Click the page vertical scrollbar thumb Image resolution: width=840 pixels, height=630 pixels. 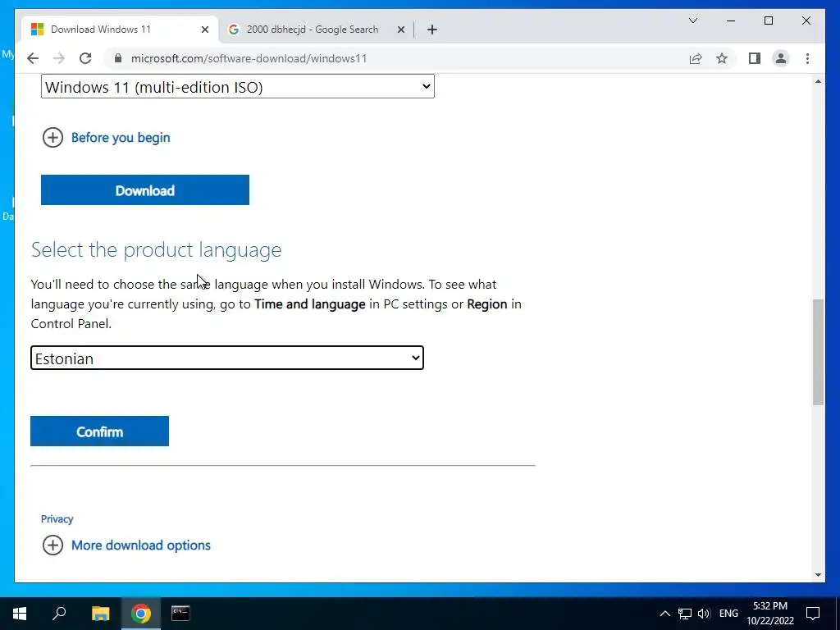click(x=818, y=352)
